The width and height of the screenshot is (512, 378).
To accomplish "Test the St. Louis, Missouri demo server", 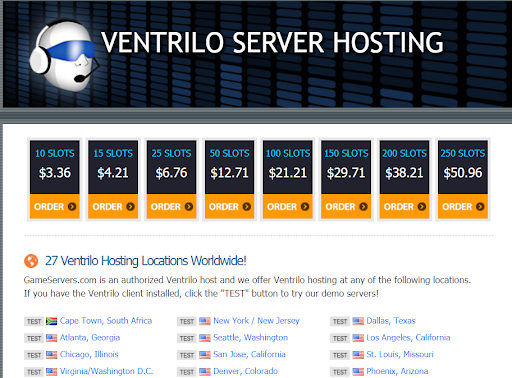I will tap(340, 355).
